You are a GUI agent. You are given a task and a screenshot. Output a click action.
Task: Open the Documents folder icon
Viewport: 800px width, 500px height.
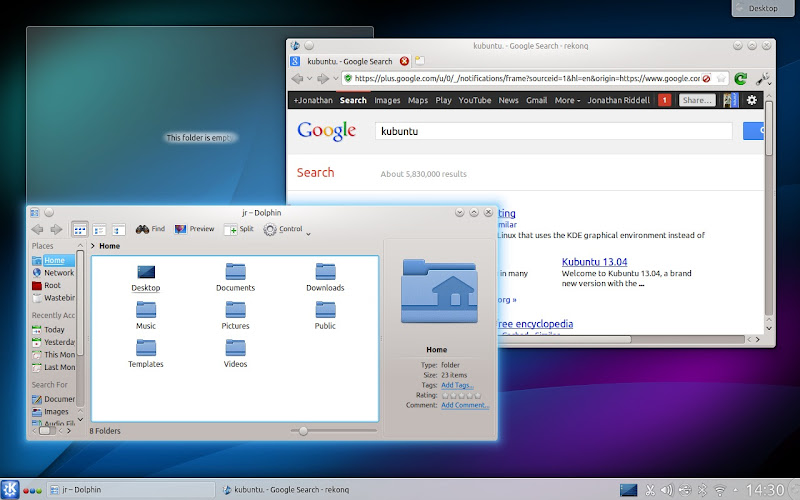[x=236, y=272]
